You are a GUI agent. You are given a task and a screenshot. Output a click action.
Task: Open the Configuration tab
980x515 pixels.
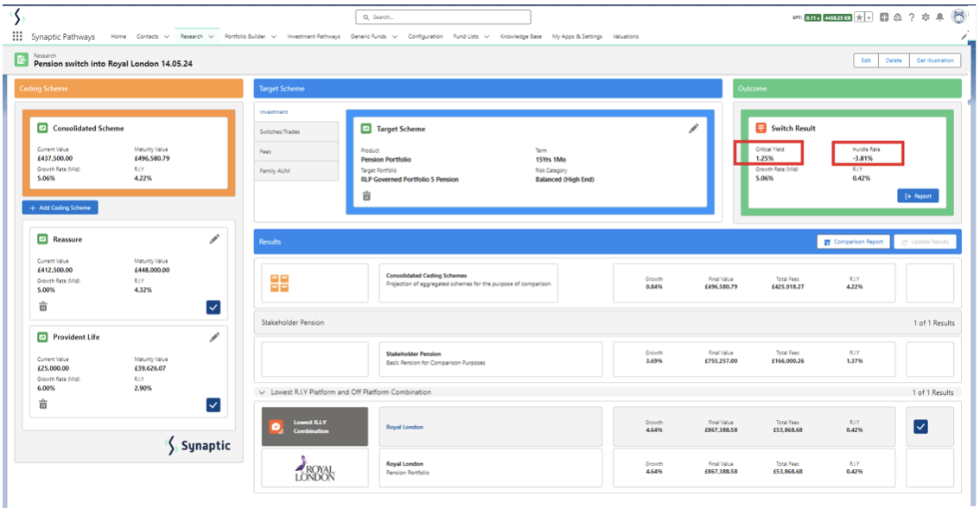coord(426,37)
